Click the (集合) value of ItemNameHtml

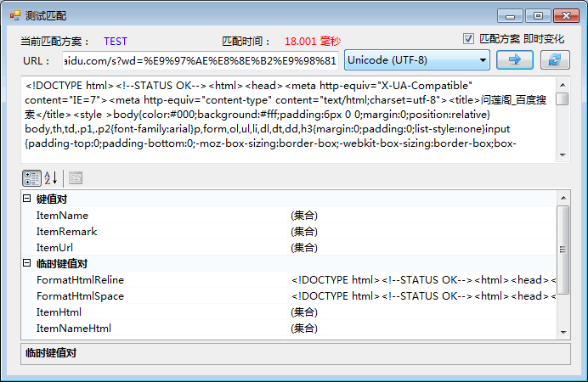point(304,328)
